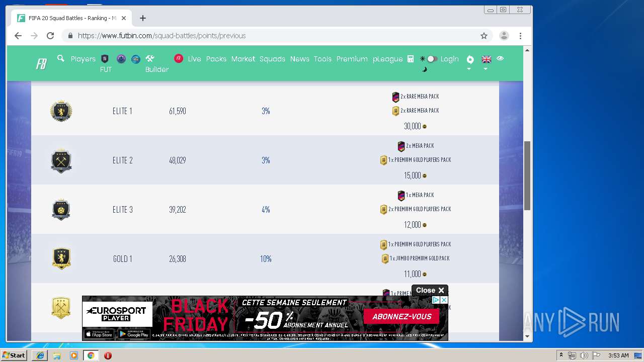Click the 39,202 points value
The width and height of the screenshot is (644, 362).
point(178,210)
